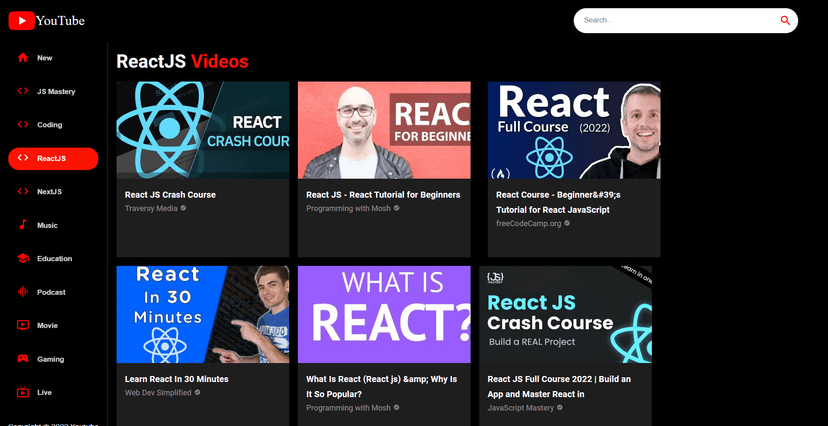
Task: Click the code icon beside NextJS
Action: pos(23,191)
